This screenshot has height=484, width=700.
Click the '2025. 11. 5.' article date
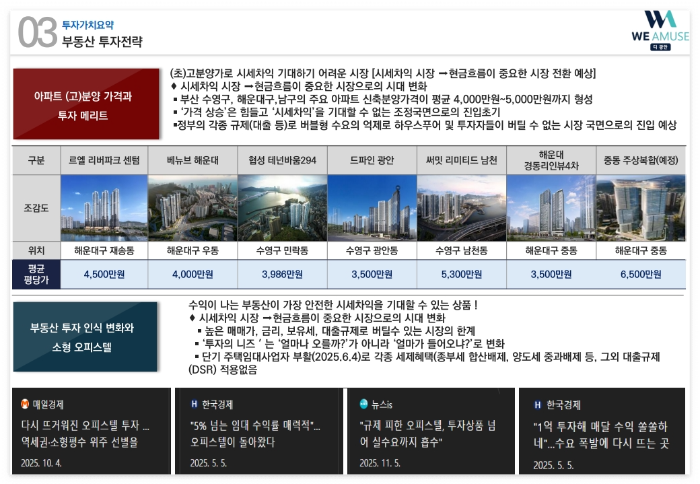point(380,463)
